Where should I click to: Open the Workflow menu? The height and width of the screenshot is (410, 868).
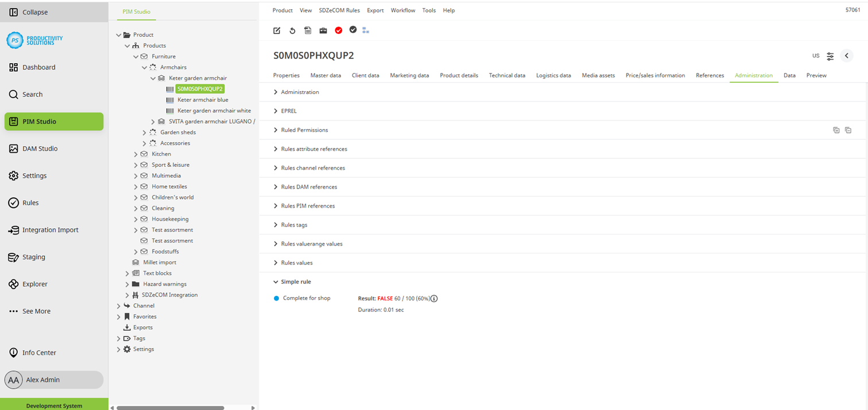coord(402,10)
